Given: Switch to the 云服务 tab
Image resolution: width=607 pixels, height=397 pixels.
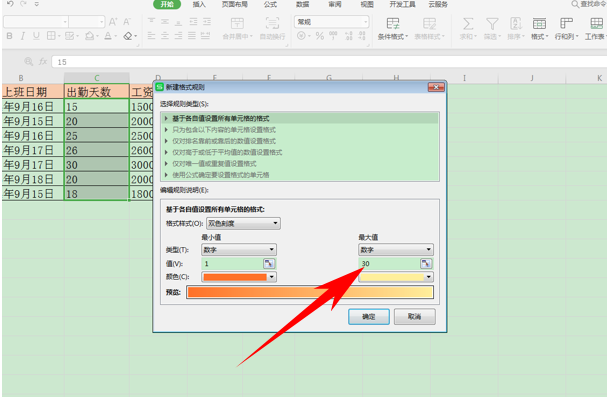Looking at the screenshot, I should coord(438,4).
